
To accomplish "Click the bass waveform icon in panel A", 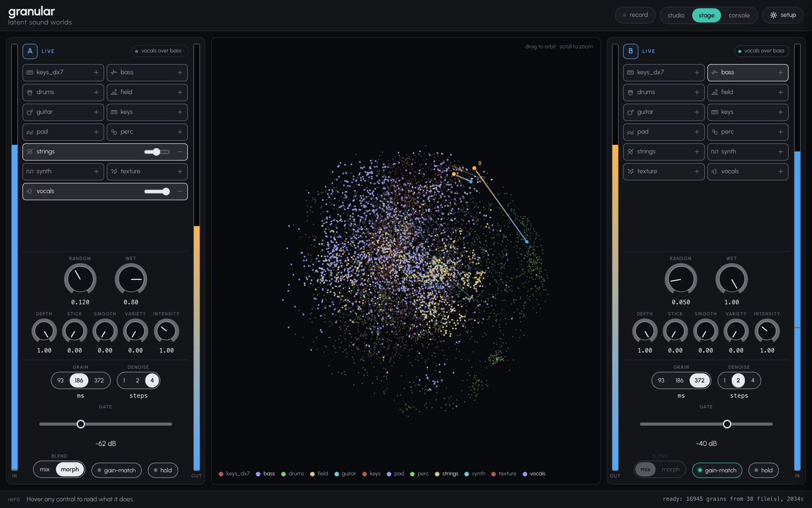I will pyautogui.click(x=114, y=73).
